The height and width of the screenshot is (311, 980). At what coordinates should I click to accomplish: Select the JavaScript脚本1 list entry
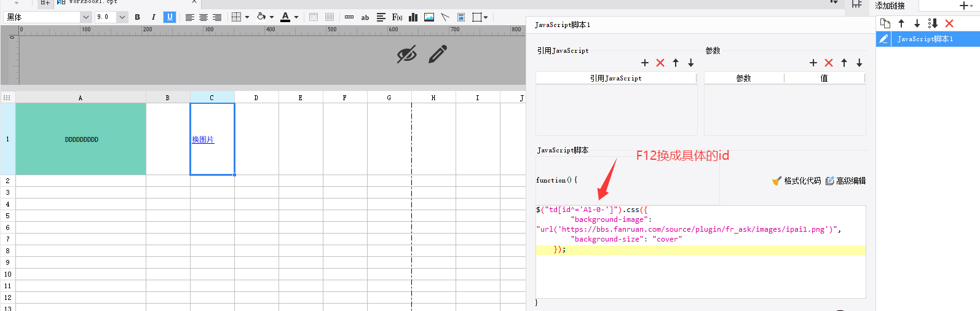[928, 39]
